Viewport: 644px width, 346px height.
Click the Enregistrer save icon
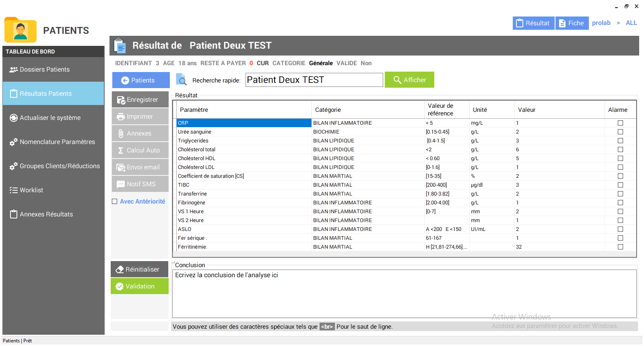pyautogui.click(x=121, y=100)
